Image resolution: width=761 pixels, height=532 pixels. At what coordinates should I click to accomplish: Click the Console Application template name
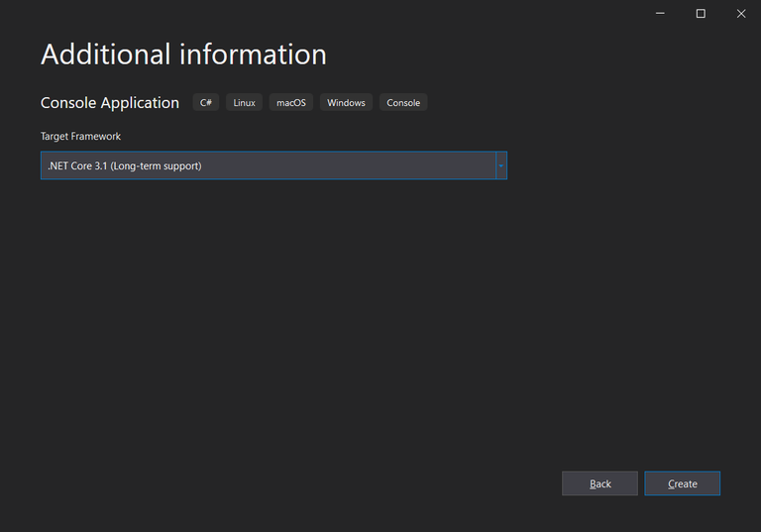pyautogui.click(x=110, y=103)
